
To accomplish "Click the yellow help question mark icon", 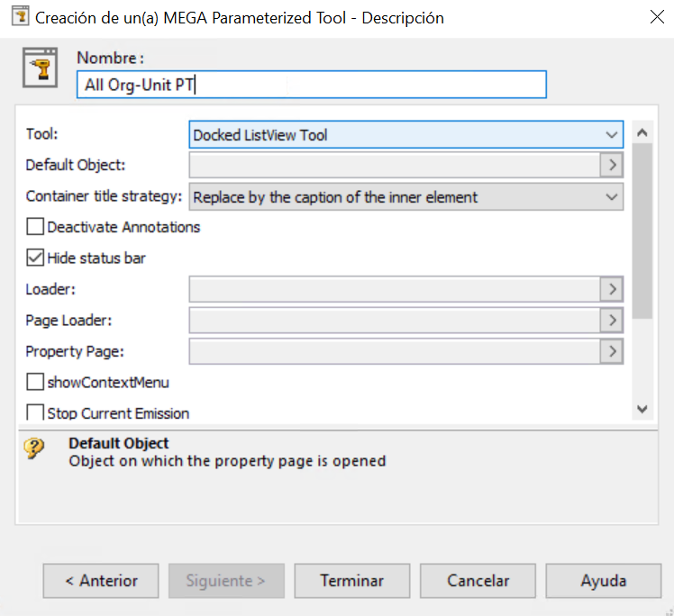I will 34,448.
